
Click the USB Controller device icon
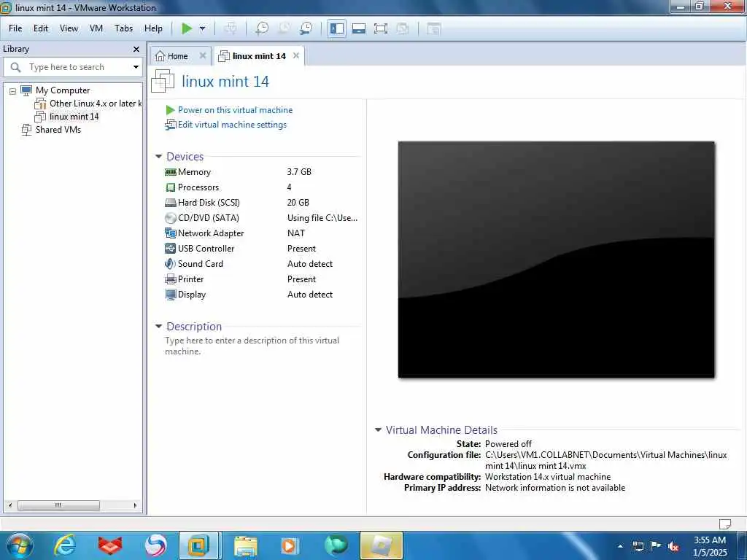(171, 249)
